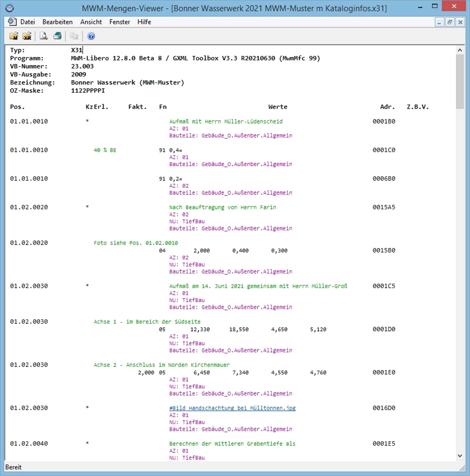This screenshot has height=476, width=470.
Task: Click the app icon in title bar
Action: pyautogui.click(x=9, y=8)
